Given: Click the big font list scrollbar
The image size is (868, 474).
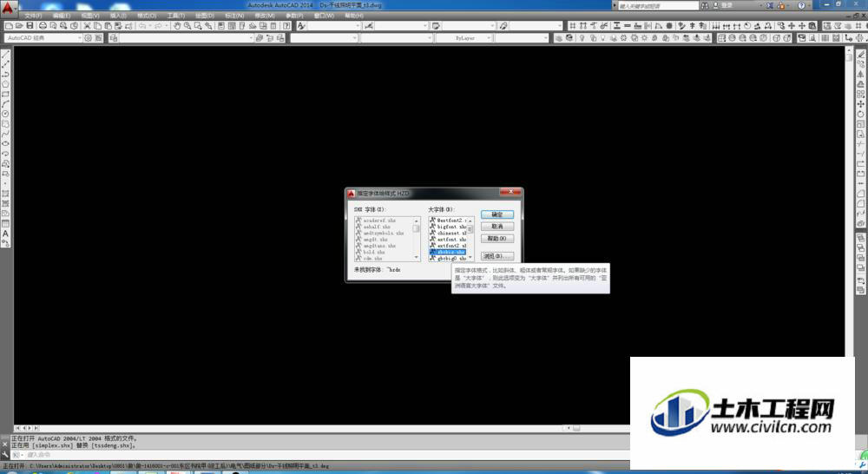Looking at the screenshot, I should click(x=470, y=239).
